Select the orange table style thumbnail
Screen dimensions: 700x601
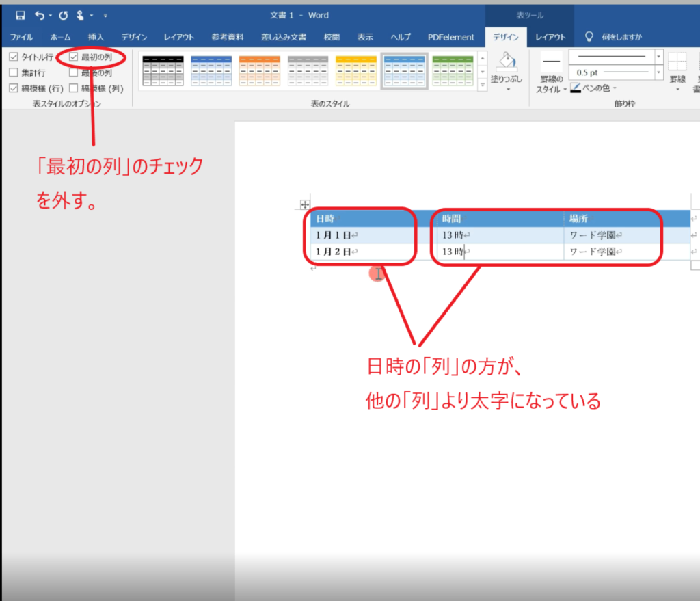[259, 70]
